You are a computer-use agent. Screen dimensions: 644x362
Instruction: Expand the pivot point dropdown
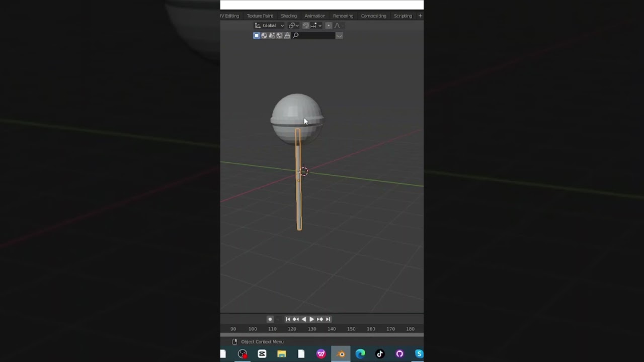tap(294, 26)
